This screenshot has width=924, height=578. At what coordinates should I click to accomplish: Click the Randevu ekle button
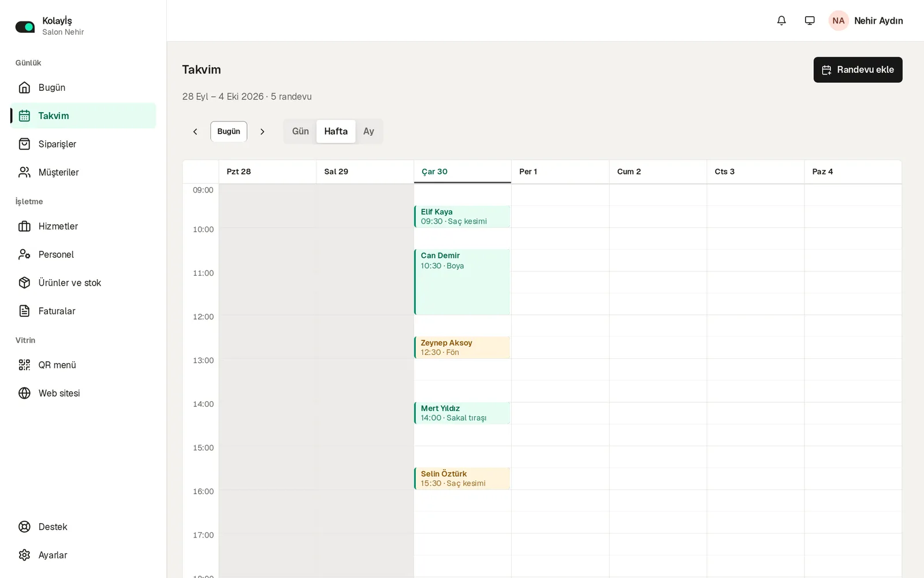pyautogui.click(x=858, y=70)
